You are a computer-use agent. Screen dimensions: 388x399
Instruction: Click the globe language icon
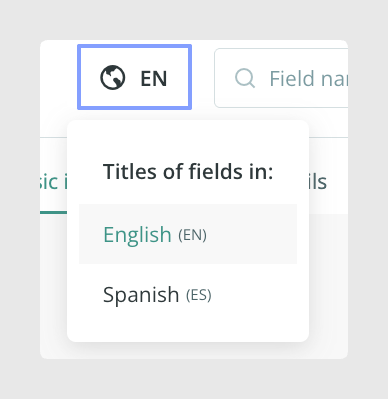tap(113, 78)
